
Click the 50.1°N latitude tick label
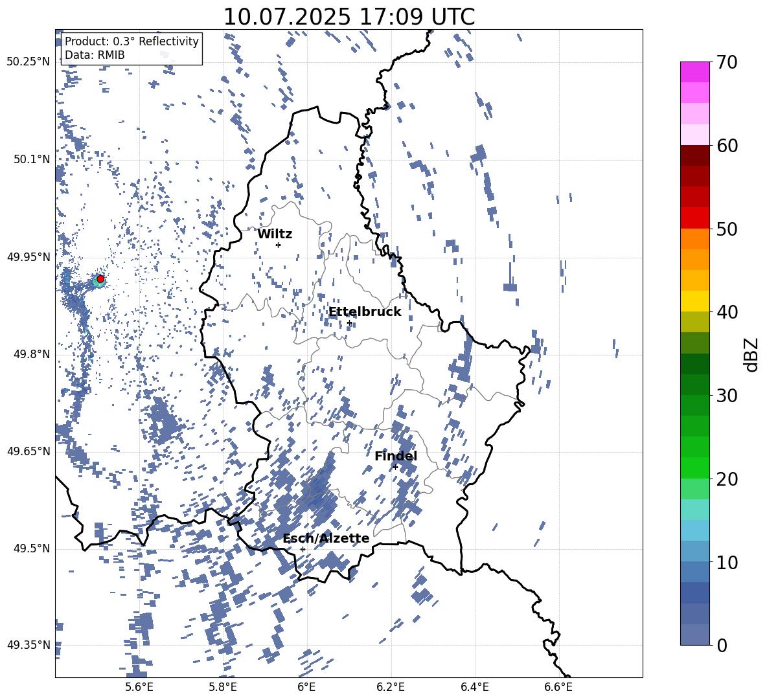(x=32, y=159)
